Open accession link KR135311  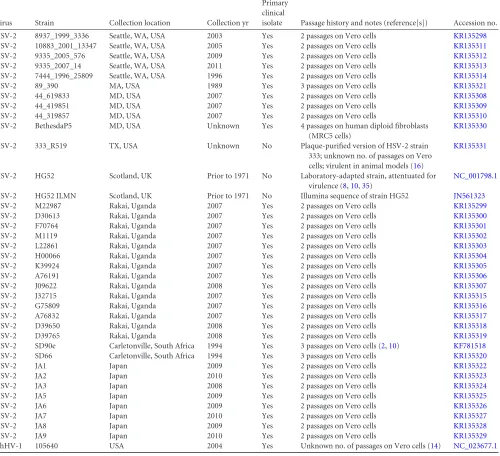coord(470,46)
